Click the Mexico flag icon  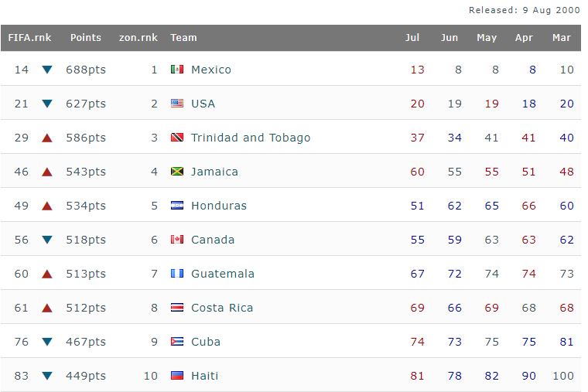pos(177,70)
